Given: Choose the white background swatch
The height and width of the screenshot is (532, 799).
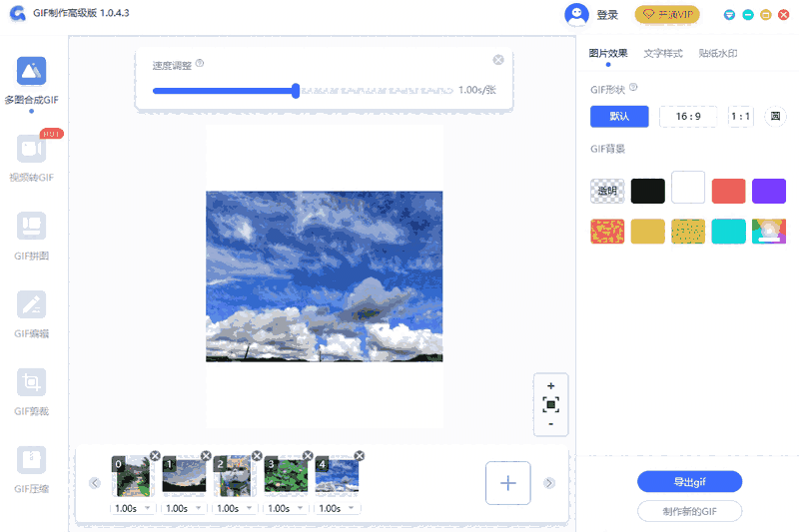Looking at the screenshot, I should tap(688, 188).
